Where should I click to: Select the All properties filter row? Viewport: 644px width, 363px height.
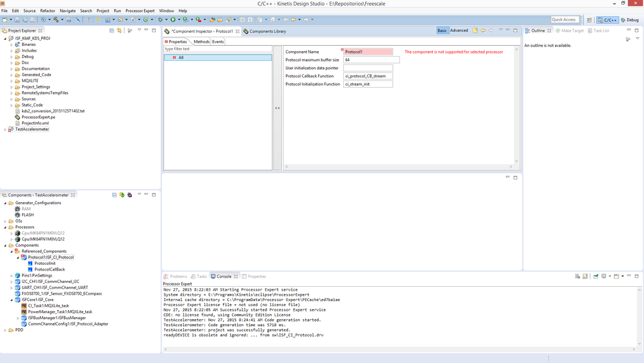(x=217, y=57)
